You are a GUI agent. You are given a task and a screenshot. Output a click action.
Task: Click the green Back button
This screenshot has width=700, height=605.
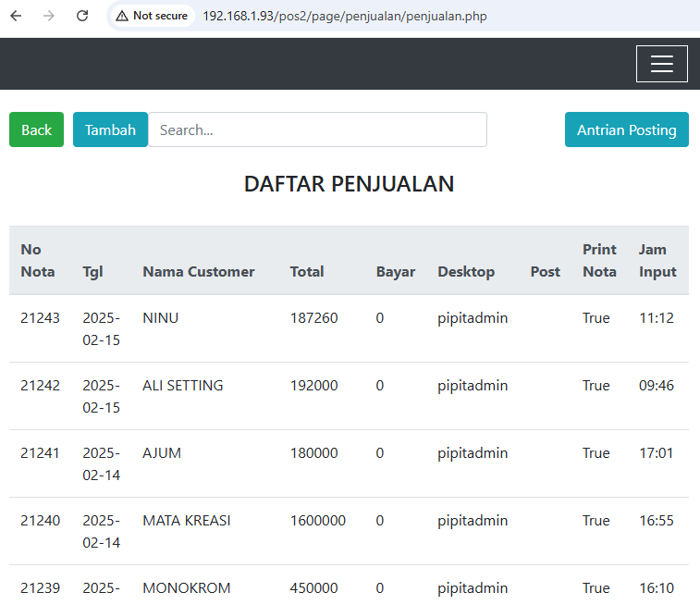coord(36,130)
